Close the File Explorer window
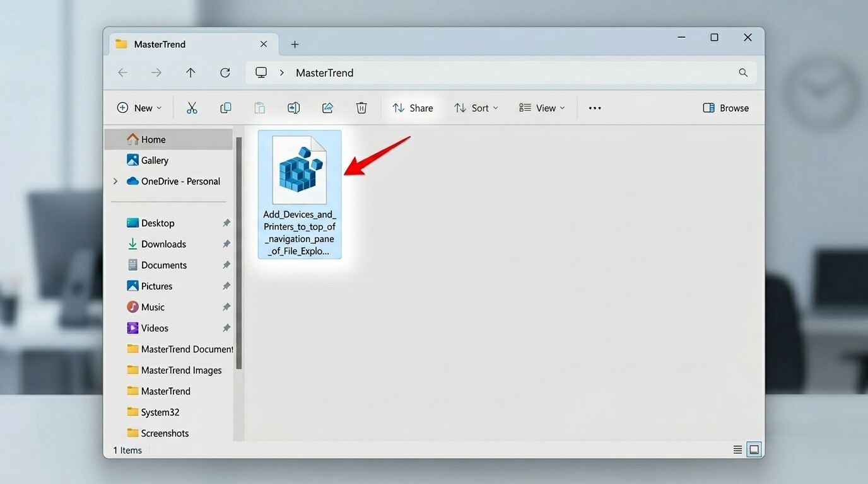Image resolution: width=868 pixels, height=484 pixels. coord(748,38)
